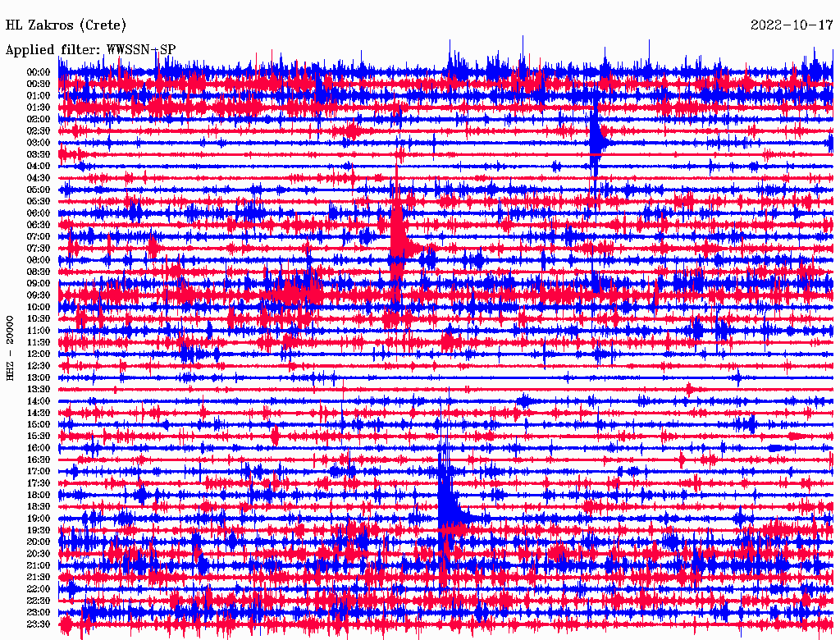840x640 pixels.
Task: Select the 19:00 time label
Action: (x=39, y=519)
